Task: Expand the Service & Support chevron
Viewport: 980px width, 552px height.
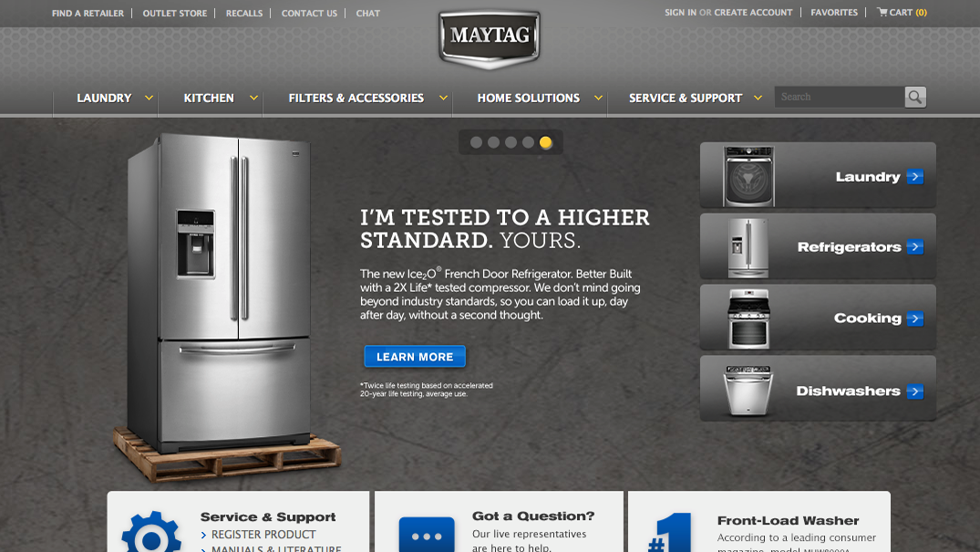Action: coord(758,98)
